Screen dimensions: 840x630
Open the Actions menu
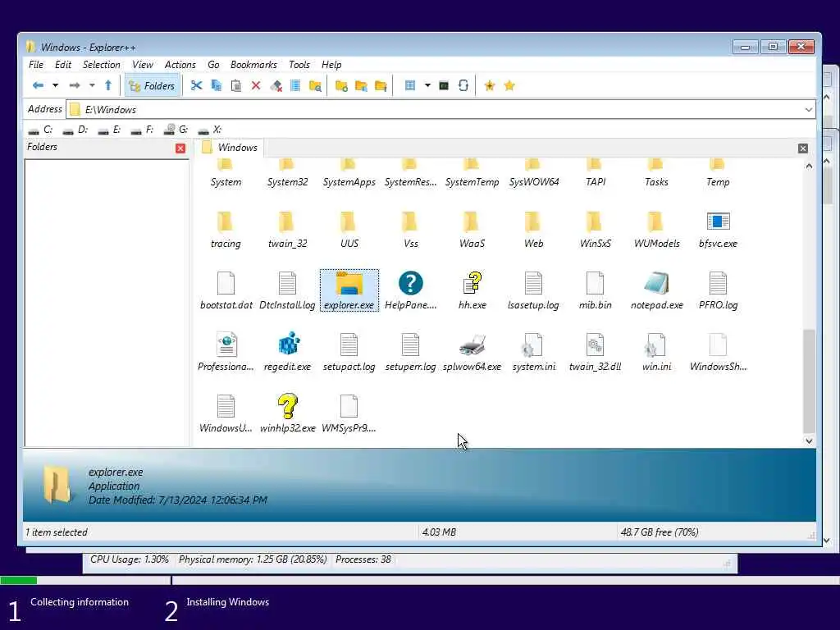[180, 64]
